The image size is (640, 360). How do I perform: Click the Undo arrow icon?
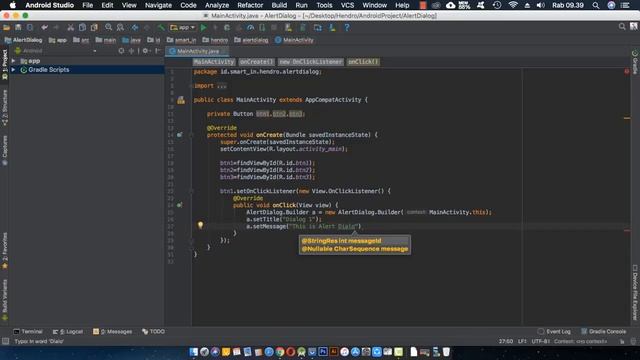click(x=44, y=27)
